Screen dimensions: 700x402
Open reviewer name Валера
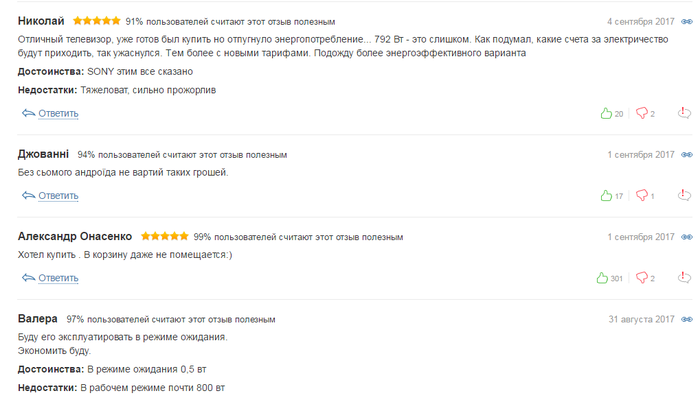tap(38, 319)
